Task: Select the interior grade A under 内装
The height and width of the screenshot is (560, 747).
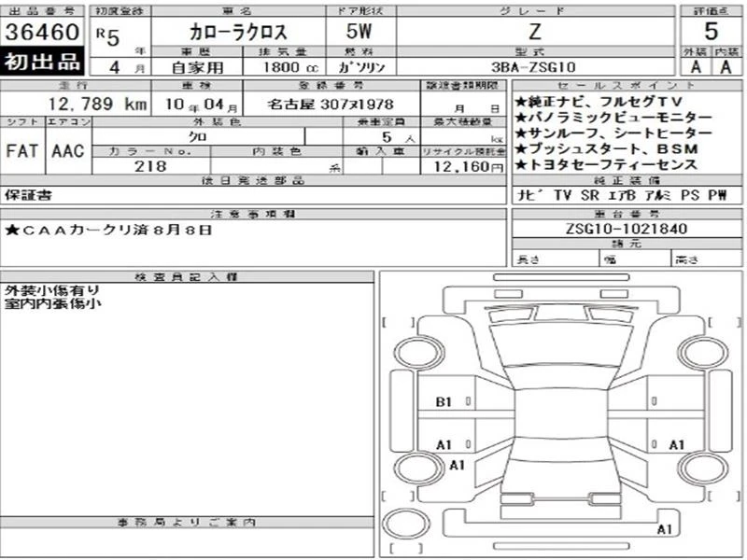Action: [x=726, y=67]
